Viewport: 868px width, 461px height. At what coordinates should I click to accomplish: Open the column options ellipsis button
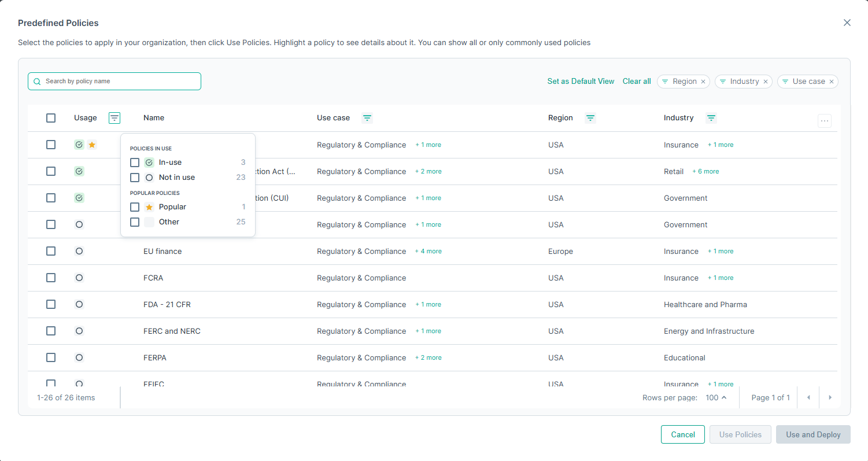825,121
